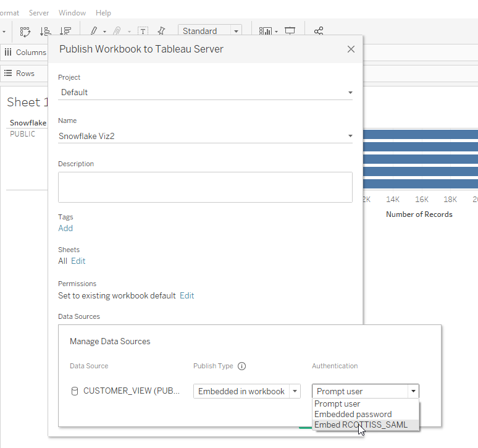Screen dimensions: 478x448
Task: Click the Sheet 1 title
Action: [x=27, y=102]
